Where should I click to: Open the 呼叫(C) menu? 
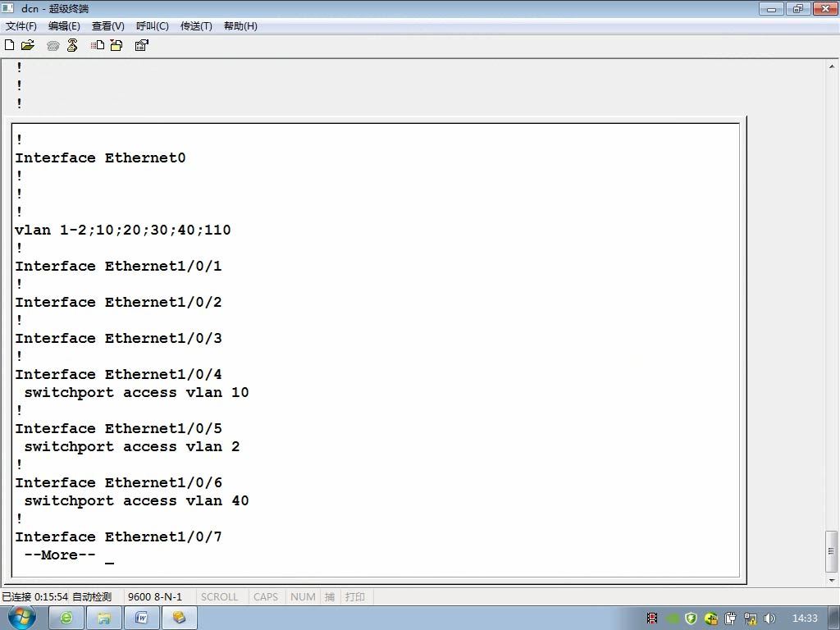coord(152,25)
